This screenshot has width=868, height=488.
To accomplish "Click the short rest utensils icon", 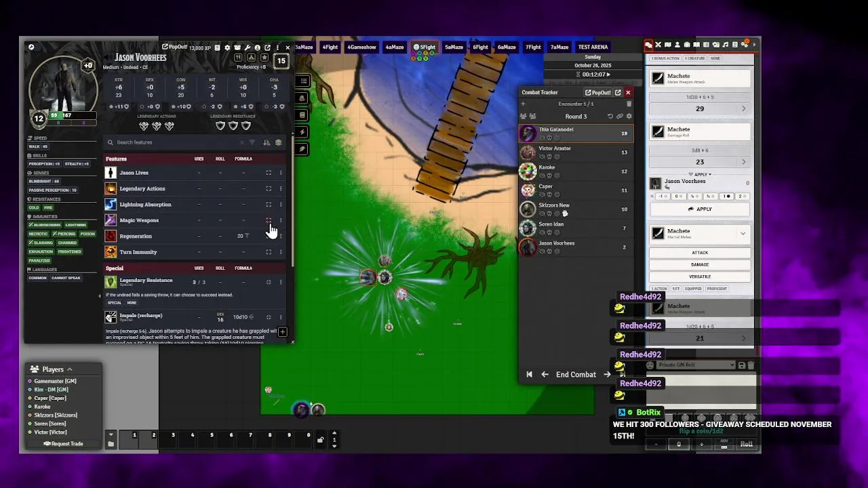I will (x=238, y=58).
